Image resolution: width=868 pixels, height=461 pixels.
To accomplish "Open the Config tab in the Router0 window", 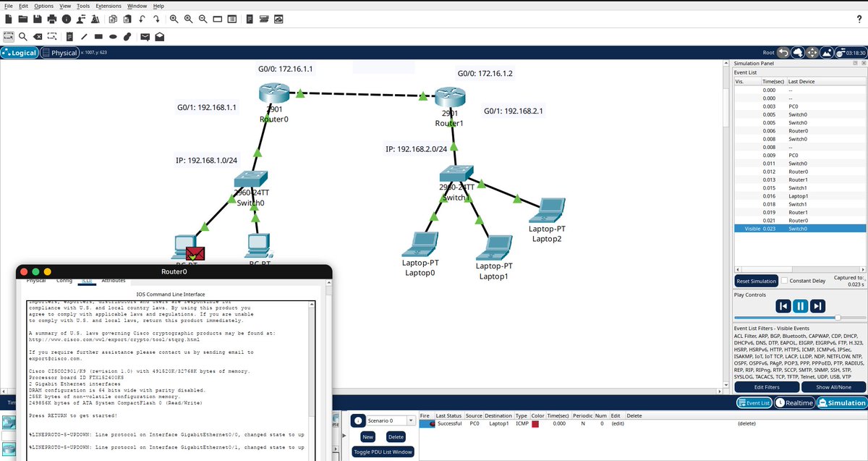I will (x=64, y=281).
